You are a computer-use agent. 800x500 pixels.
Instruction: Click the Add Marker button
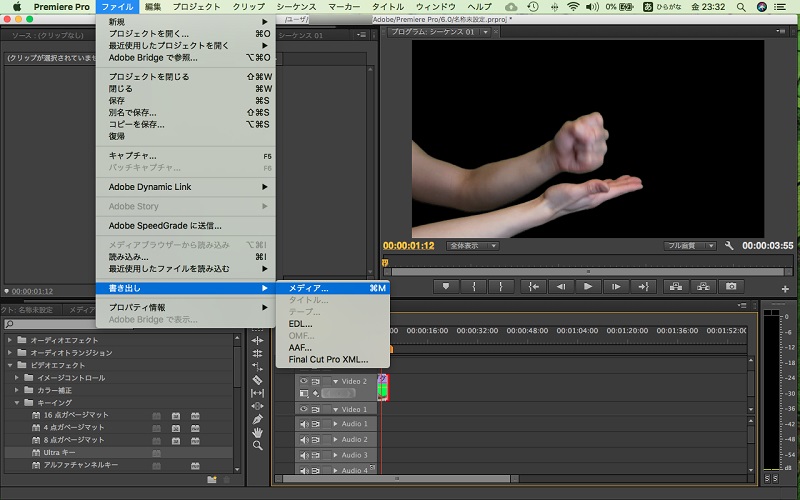[x=448, y=286]
